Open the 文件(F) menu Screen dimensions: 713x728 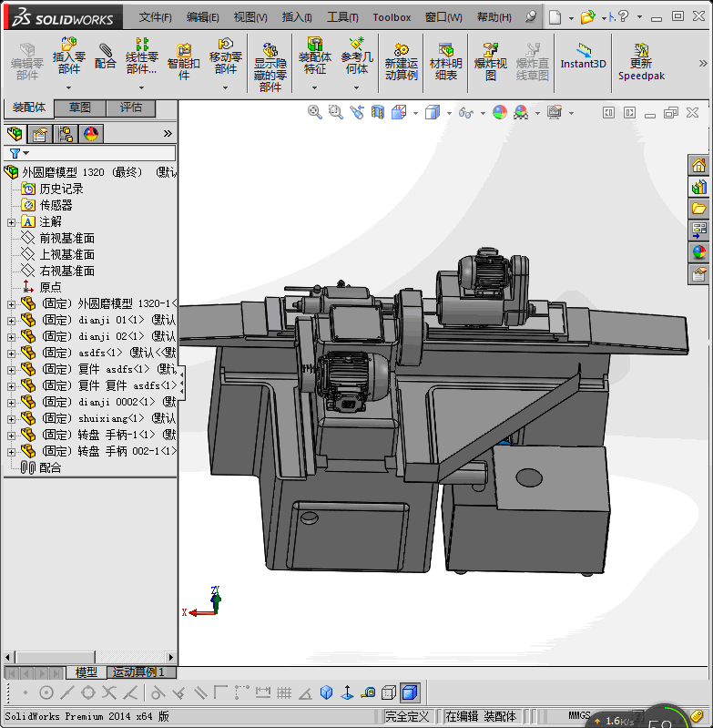point(156,17)
